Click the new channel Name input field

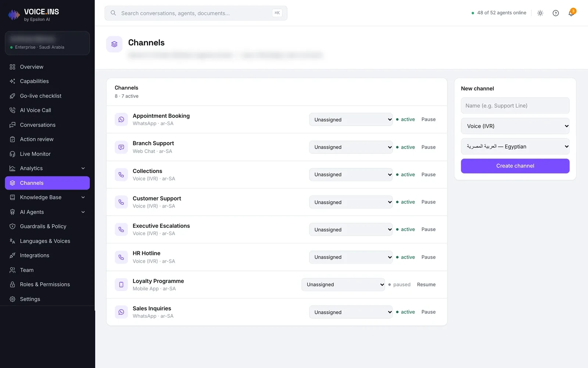(x=515, y=106)
